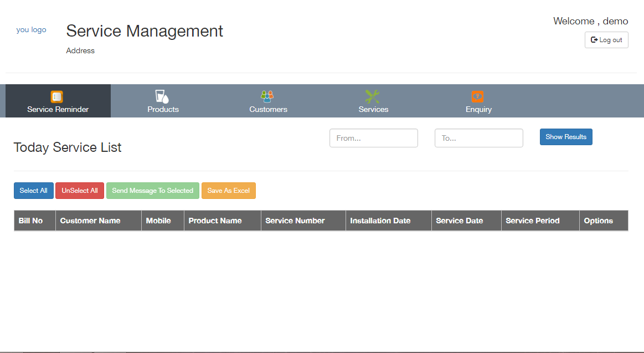
Task: Focus the From date field
Action: (x=374, y=138)
